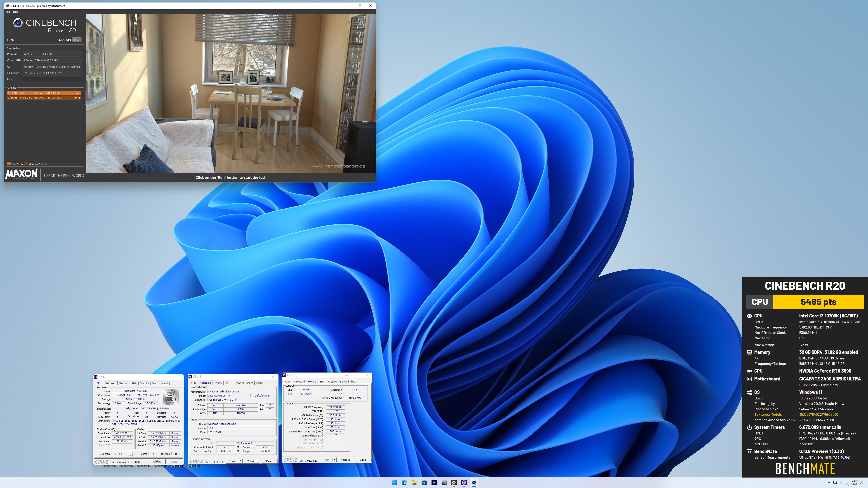Click the Close button in CPU-Z Memory window

(363, 460)
